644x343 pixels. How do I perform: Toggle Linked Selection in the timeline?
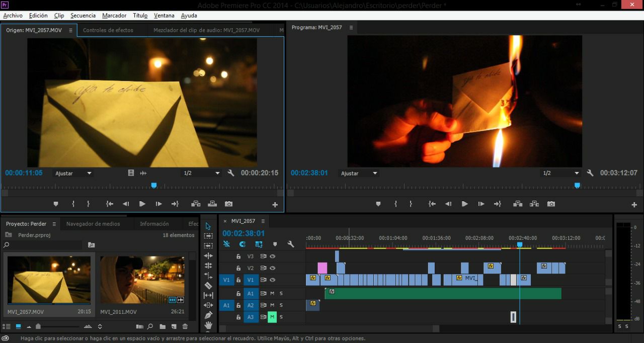259,244
